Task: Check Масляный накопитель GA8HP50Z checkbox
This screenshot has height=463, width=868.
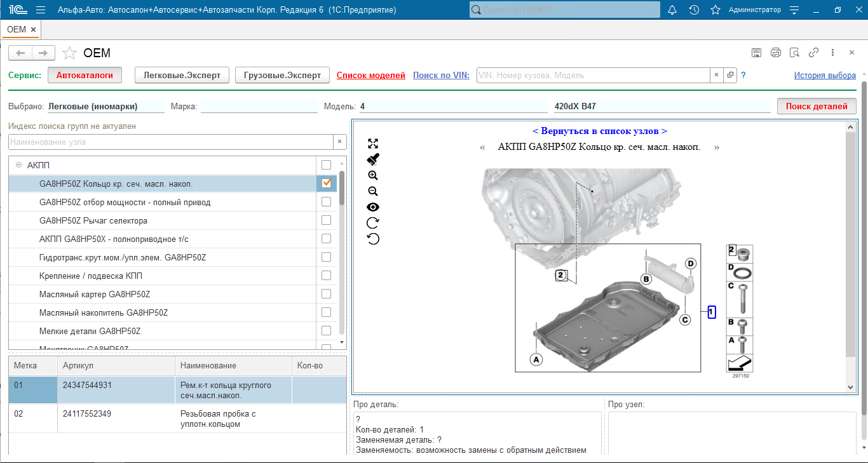Action: click(x=326, y=312)
